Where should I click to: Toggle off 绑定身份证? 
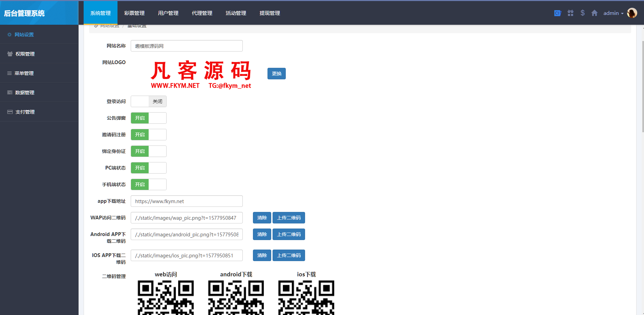click(x=148, y=151)
